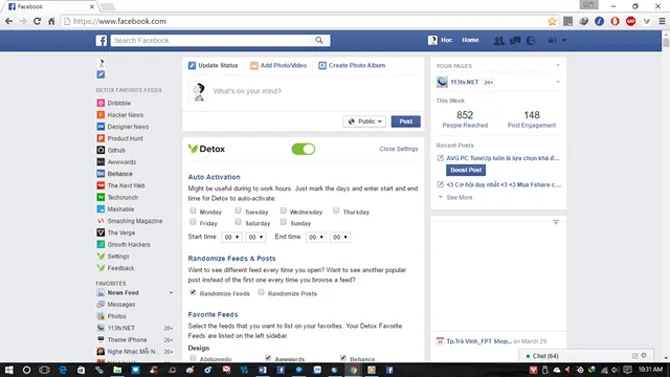
Task: Click See More under Recent Posts
Action: click(x=459, y=197)
